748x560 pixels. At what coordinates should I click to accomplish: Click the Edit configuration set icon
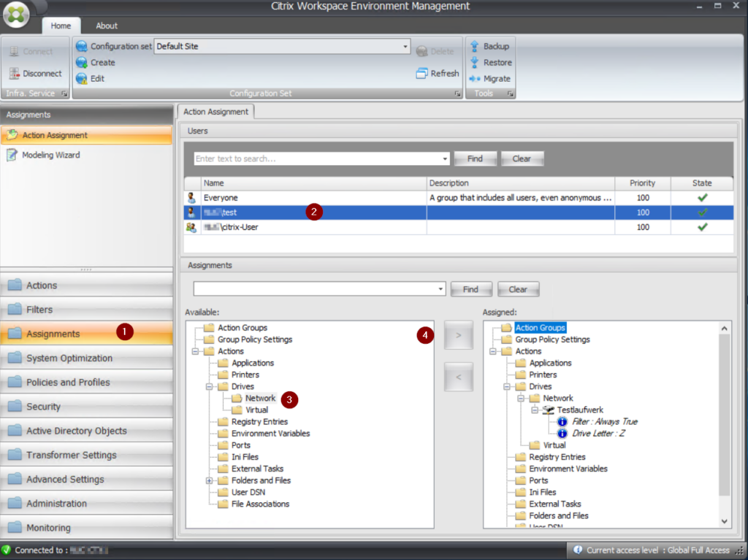82,79
